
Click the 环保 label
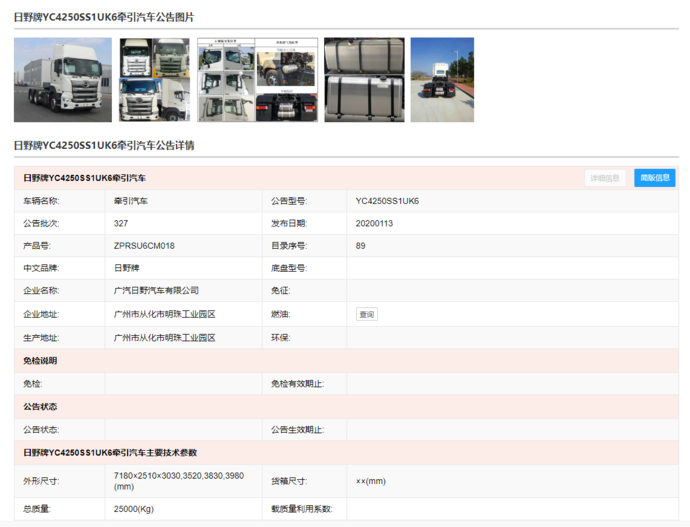tap(280, 338)
